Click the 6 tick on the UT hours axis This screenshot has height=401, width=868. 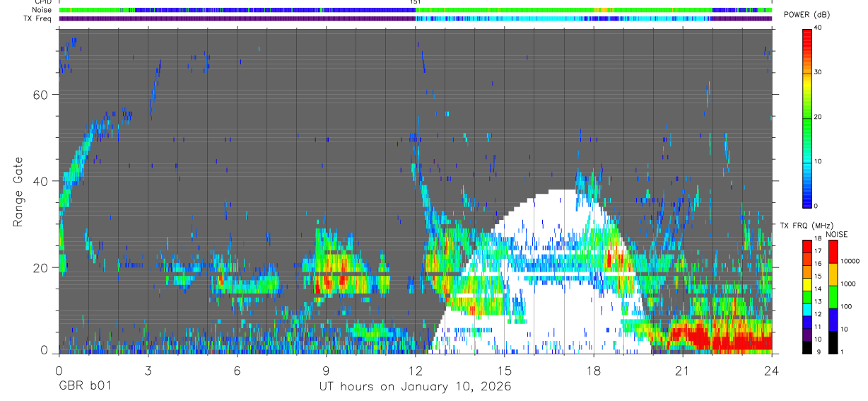(237, 370)
